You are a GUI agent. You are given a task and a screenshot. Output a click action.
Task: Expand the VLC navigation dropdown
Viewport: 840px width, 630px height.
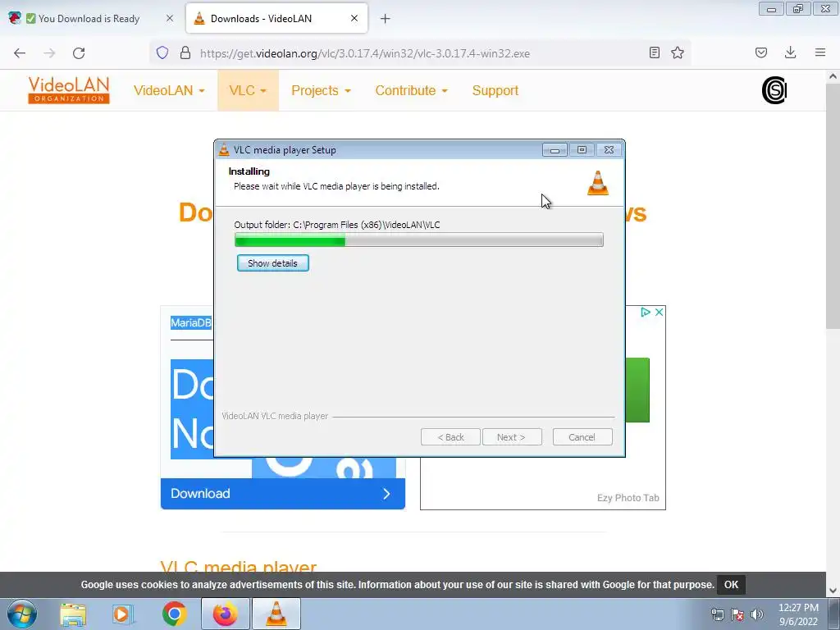[248, 90]
